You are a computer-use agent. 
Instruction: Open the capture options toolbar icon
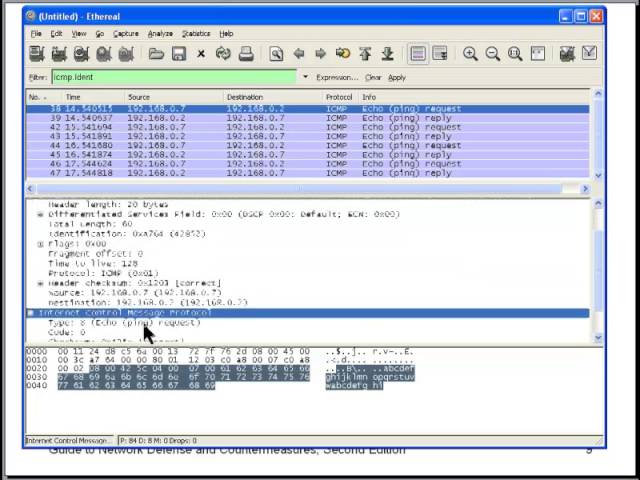[x=59, y=54]
